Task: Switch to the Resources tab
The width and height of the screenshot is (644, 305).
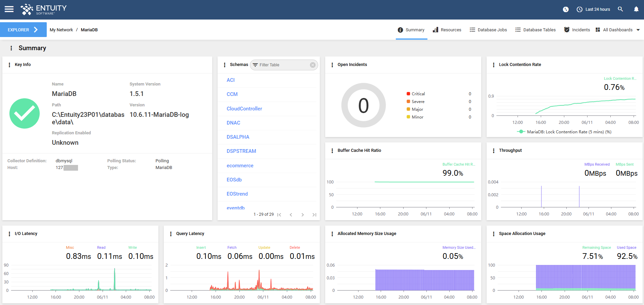Action: tap(447, 30)
